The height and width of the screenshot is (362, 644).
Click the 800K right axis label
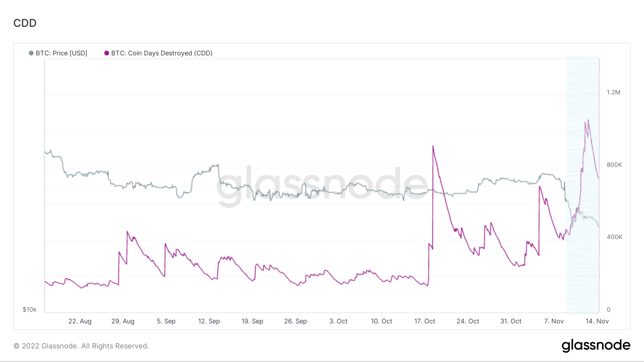[614, 165]
